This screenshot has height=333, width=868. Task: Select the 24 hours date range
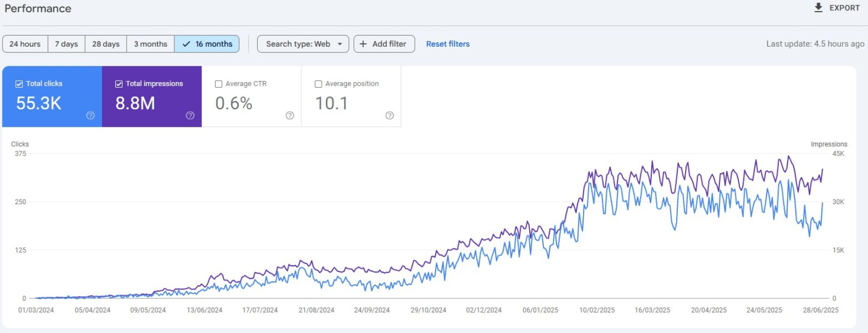coord(25,44)
